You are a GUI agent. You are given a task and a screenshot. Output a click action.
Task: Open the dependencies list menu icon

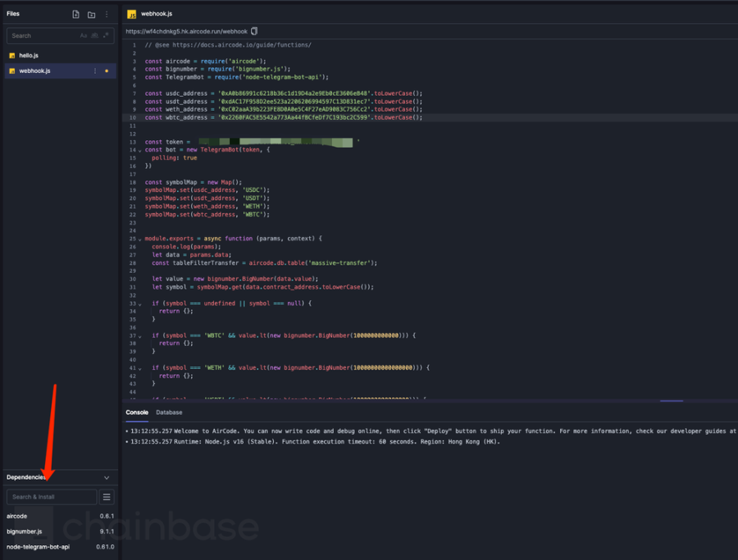tap(107, 497)
